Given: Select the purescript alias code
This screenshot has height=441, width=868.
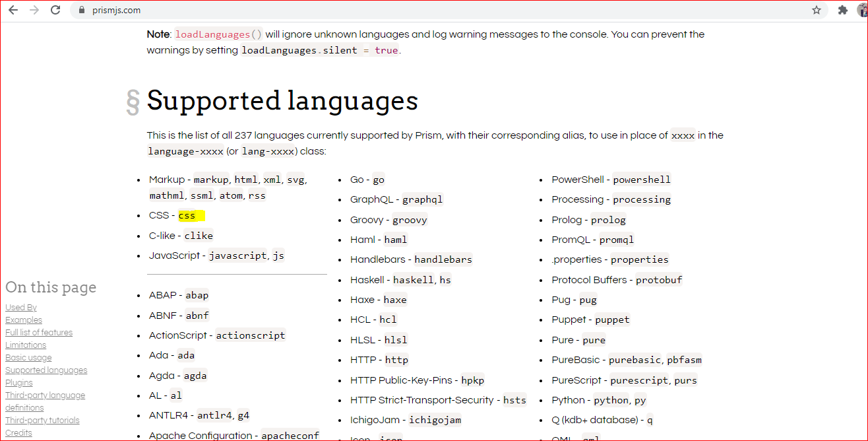Looking at the screenshot, I should coord(639,380).
